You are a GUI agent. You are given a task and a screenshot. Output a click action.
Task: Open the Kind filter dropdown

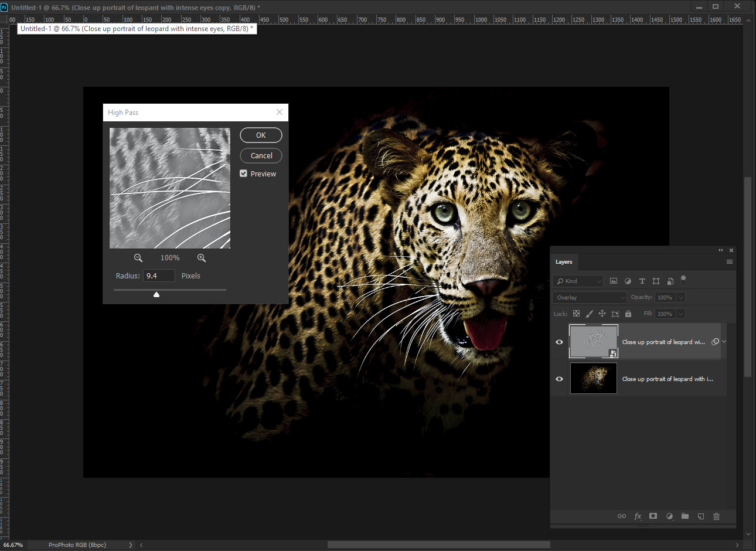[578, 281]
